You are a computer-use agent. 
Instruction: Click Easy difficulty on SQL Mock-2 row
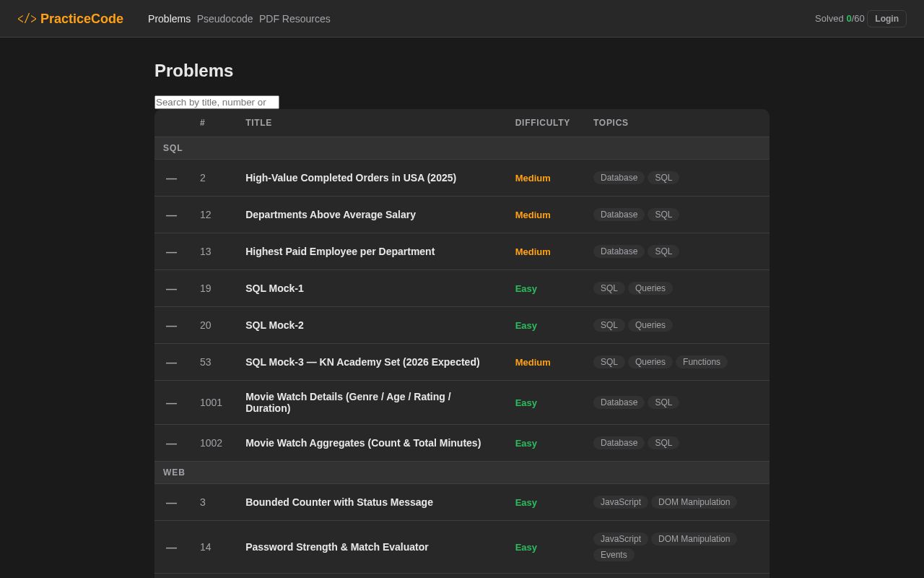526,325
